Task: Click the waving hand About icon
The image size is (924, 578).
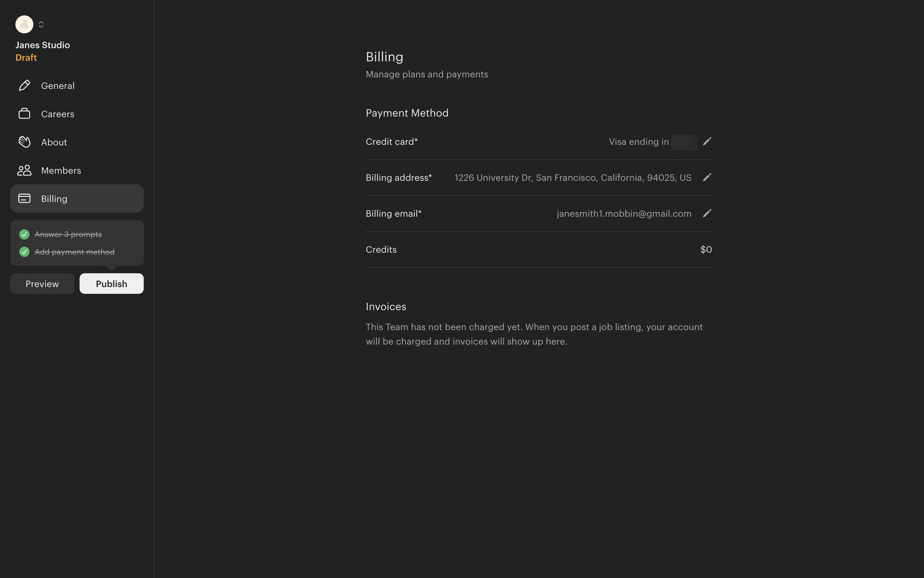Action: coord(24,142)
